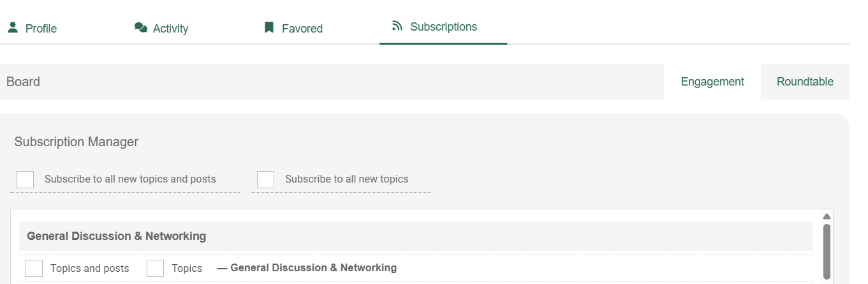Click the Activity chat bubbles icon
Image resolution: width=868 pixels, height=284 pixels.
click(141, 27)
